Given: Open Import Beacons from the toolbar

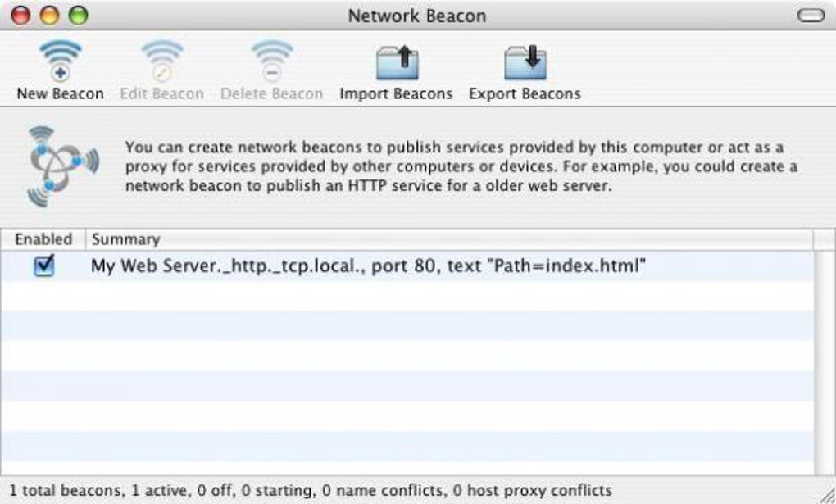Looking at the screenshot, I should [396, 63].
